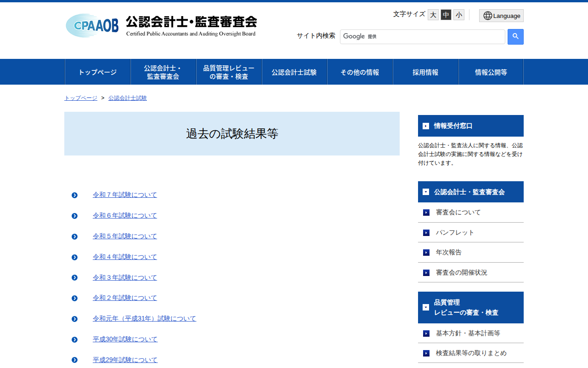Open パンフレット in the sidebar
The height and width of the screenshot is (368, 588).
[x=455, y=232]
